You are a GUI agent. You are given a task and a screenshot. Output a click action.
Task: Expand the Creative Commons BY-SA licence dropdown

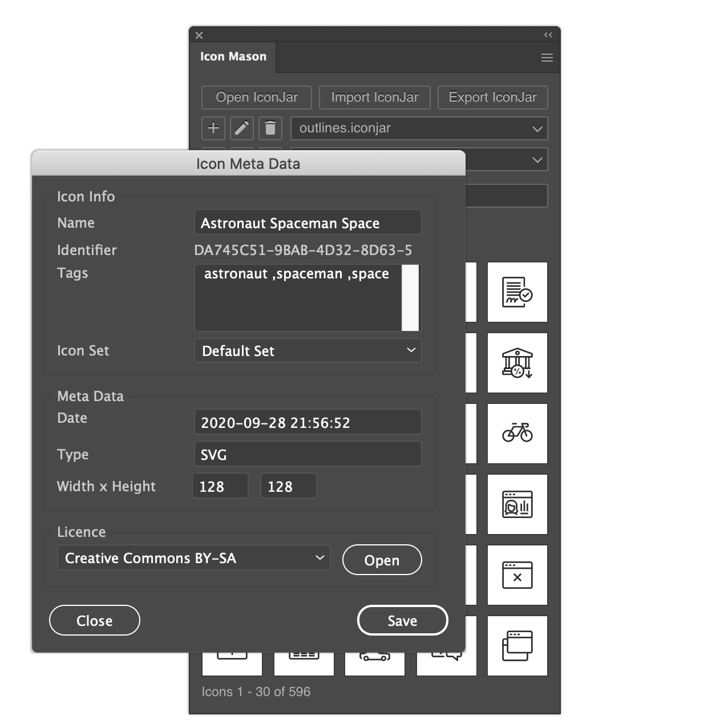(194, 558)
